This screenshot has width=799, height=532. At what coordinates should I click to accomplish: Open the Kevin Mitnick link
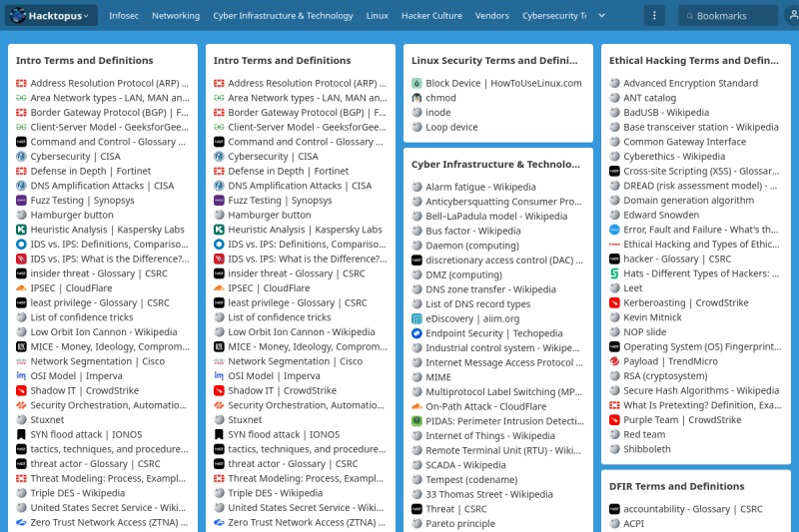tap(652, 317)
